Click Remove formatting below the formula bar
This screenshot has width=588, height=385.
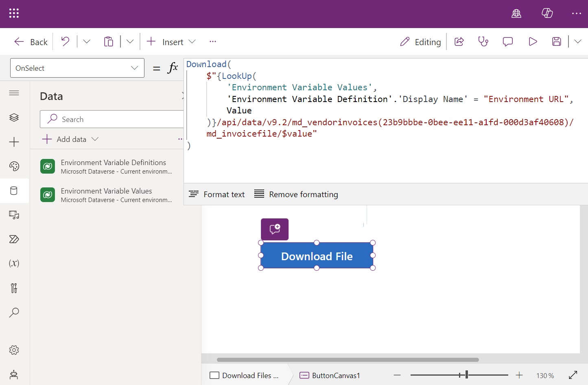coord(296,194)
